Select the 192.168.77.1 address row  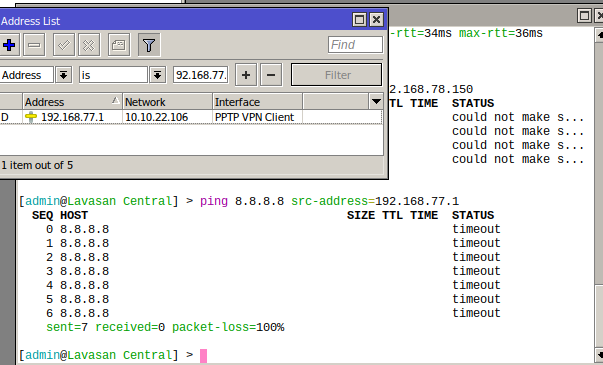[x=191, y=117]
